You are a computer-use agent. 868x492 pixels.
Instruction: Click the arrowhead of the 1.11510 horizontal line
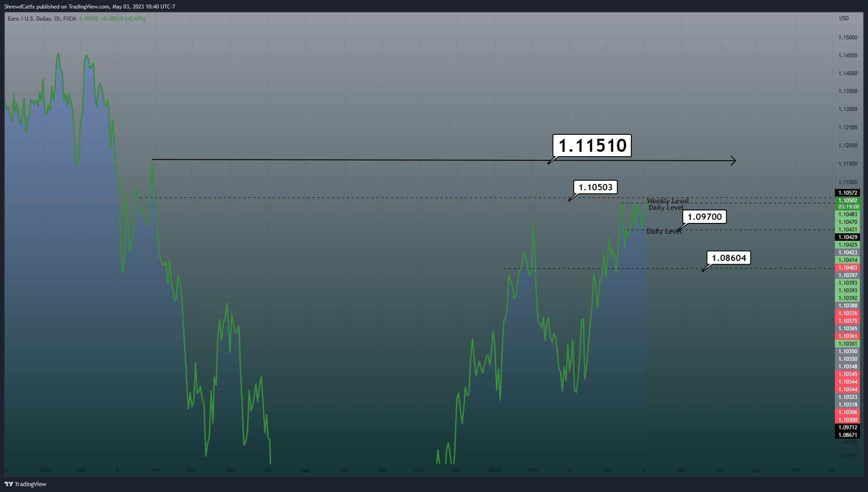pos(733,161)
